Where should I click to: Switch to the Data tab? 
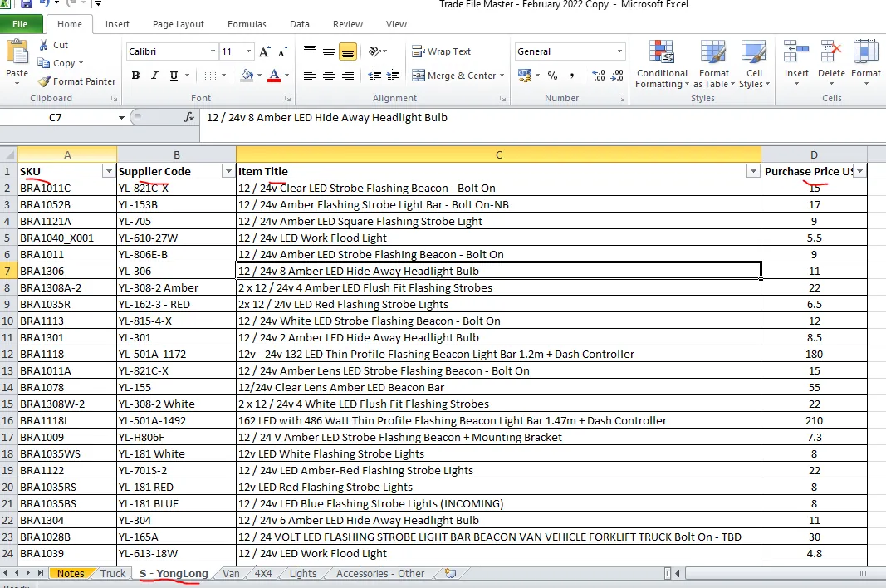(x=300, y=24)
